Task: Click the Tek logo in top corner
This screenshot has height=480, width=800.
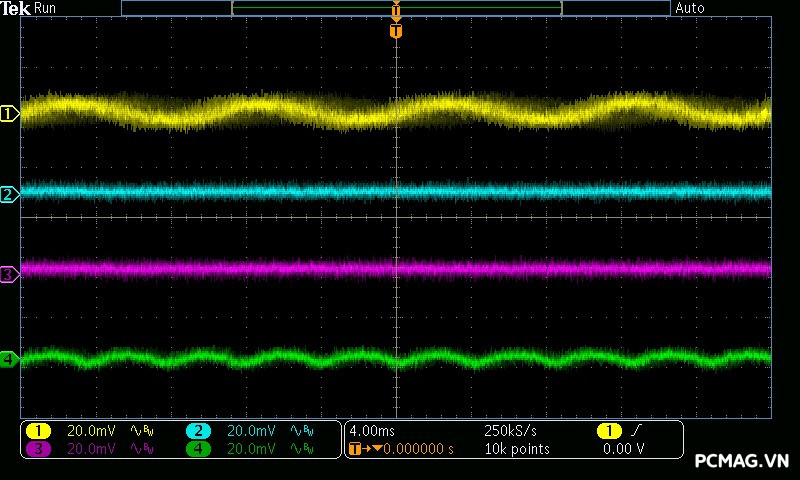Action: coord(17,8)
